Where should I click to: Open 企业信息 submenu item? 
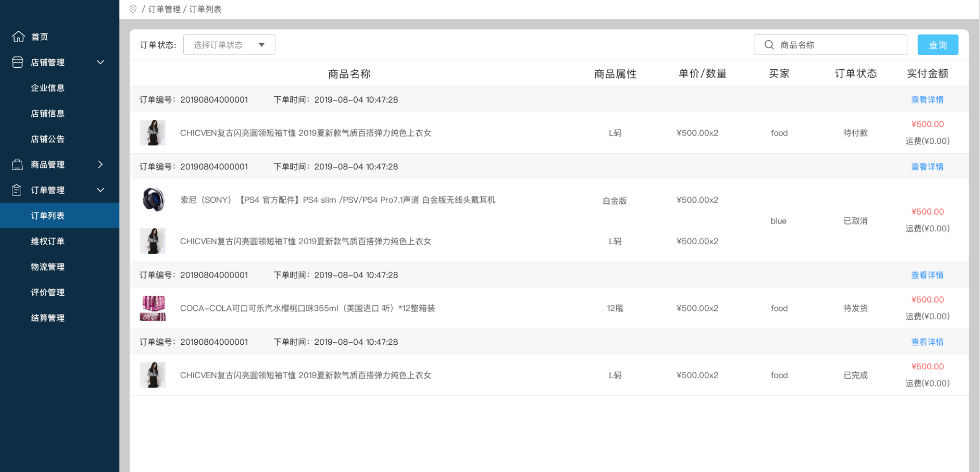pos(48,88)
